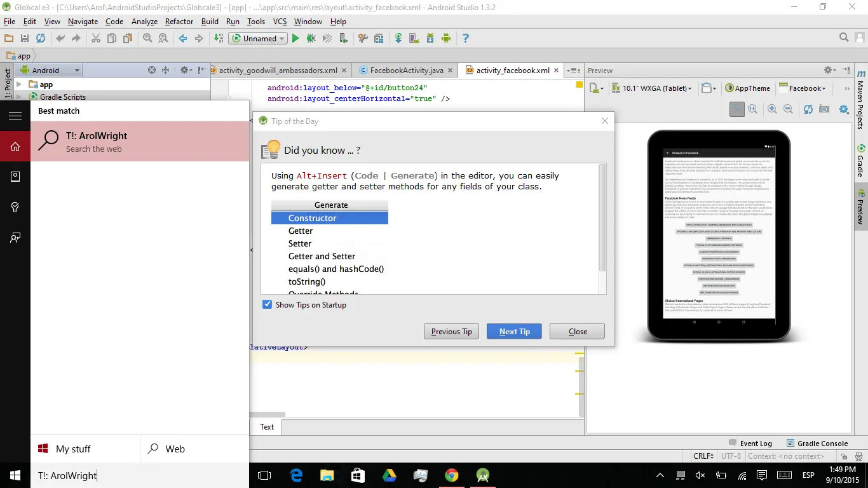The width and height of the screenshot is (868, 488).
Task: Click Zoom In icon in Preview
Action: tap(772, 109)
